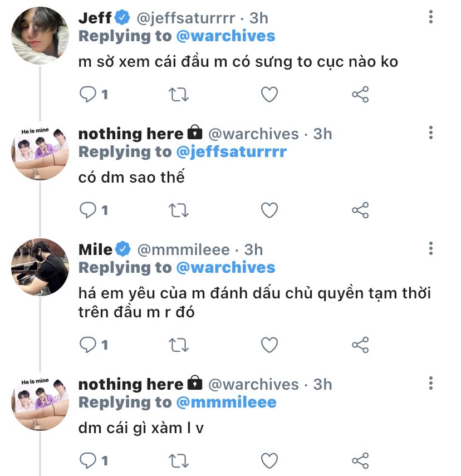461x476 pixels.
Task: Open more options menu on Jeff's tweet
Action: click(x=430, y=17)
